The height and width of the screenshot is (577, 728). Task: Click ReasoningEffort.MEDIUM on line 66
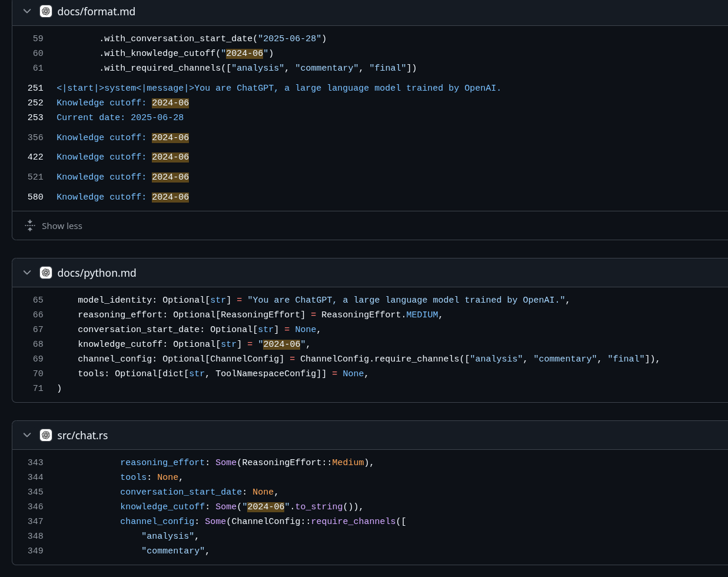[x=380, y=314]
